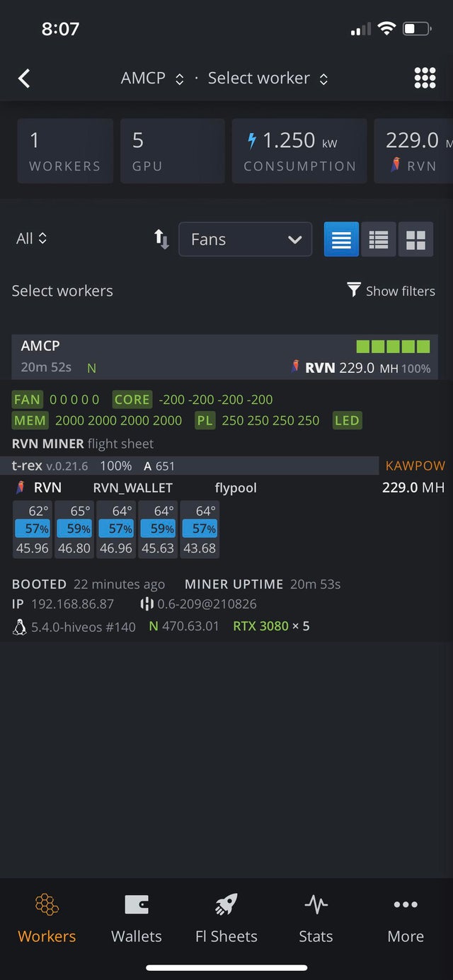
Task: Tap BOOTED 22 minutes ago
Action: pos(88,584)
